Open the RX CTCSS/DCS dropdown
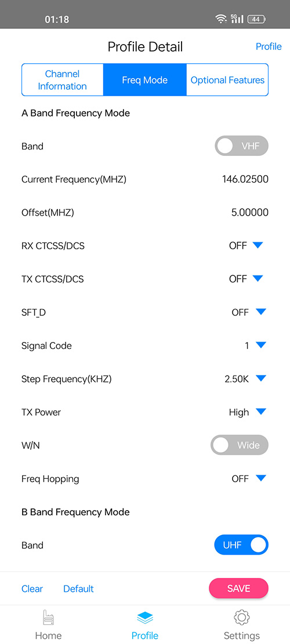Viewport: 290px width, 644px height. (258, 246)
